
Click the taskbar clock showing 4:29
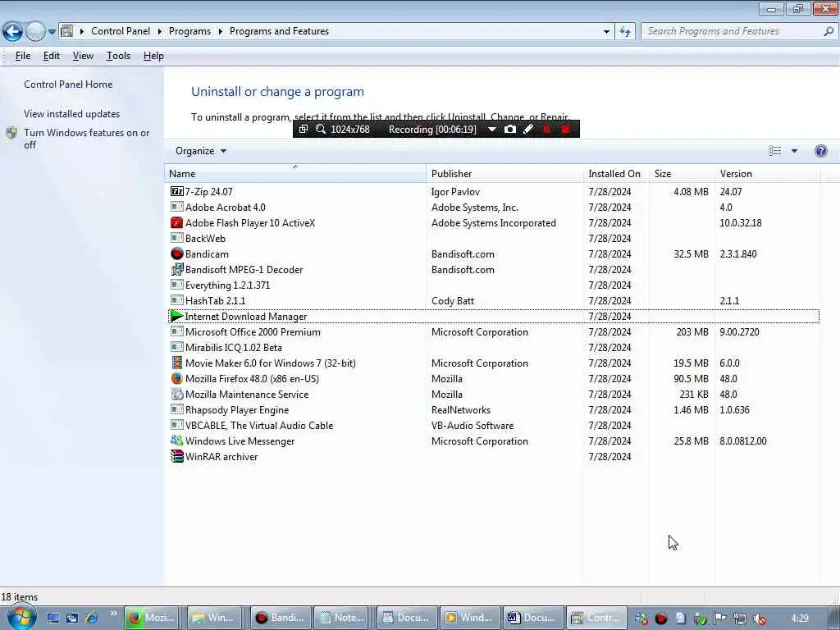(x=800, y=619)
